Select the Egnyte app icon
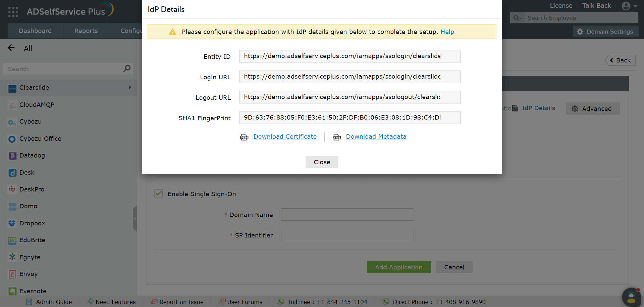 click(x=12, y=257)
